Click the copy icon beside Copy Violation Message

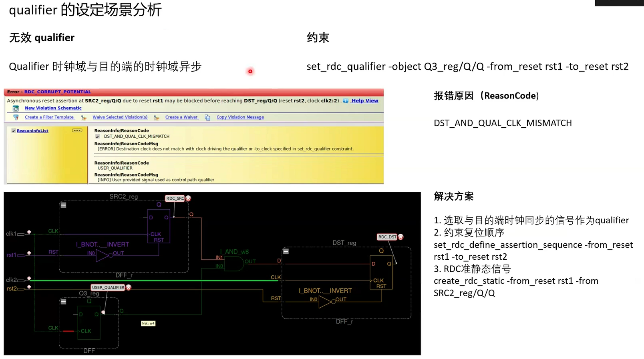207,117
